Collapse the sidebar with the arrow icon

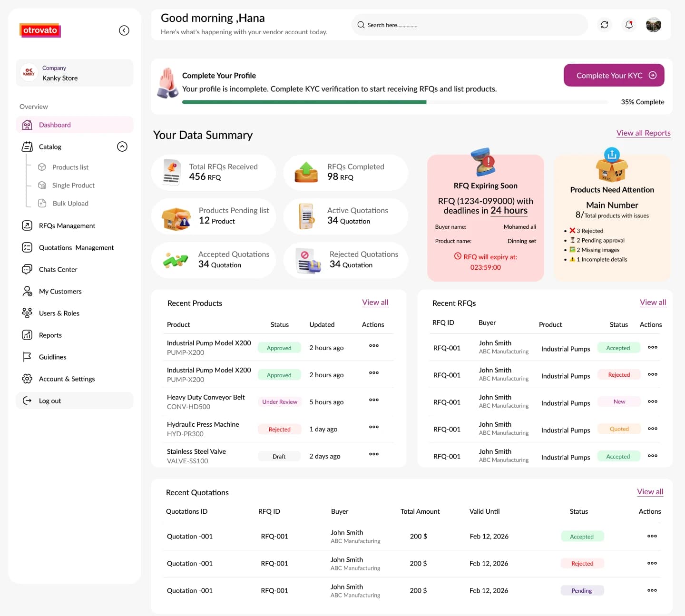tap(124, 30)
